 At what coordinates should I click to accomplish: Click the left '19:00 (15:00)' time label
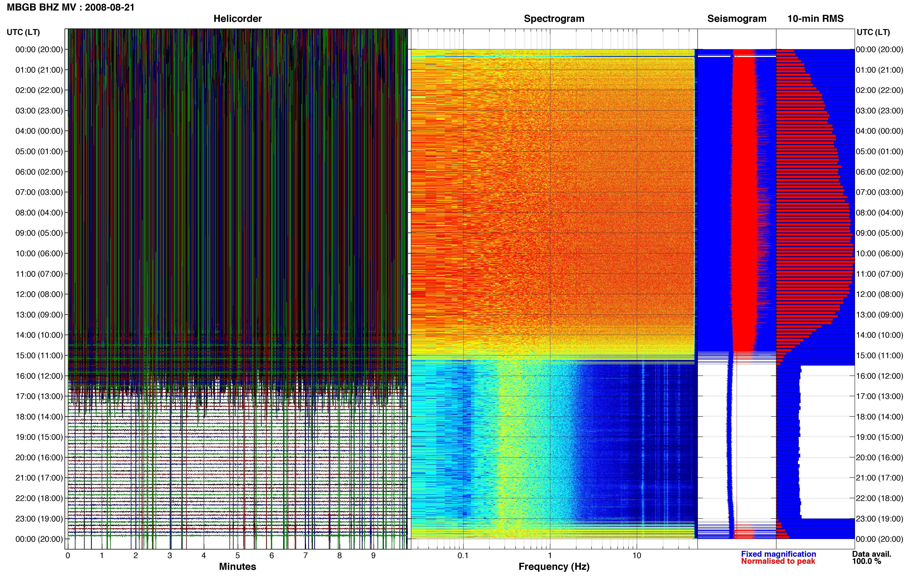pyautogui.click(x=39, y=437)
